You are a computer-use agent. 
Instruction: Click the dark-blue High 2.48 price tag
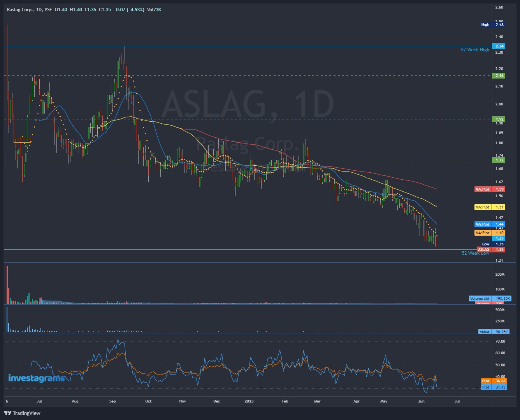(x=492, y=24)
